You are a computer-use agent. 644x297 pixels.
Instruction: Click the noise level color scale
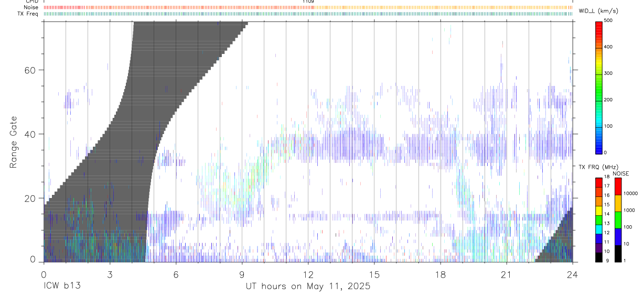click(x=618, y=219)
